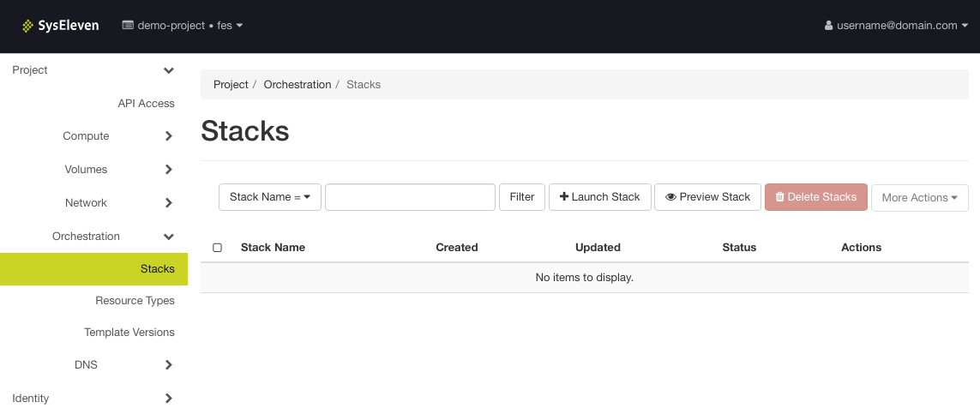This screenshot has width=980, height=414.
Task: Collapse the Orchestration section chevron
Action: (x=169, y=237)
